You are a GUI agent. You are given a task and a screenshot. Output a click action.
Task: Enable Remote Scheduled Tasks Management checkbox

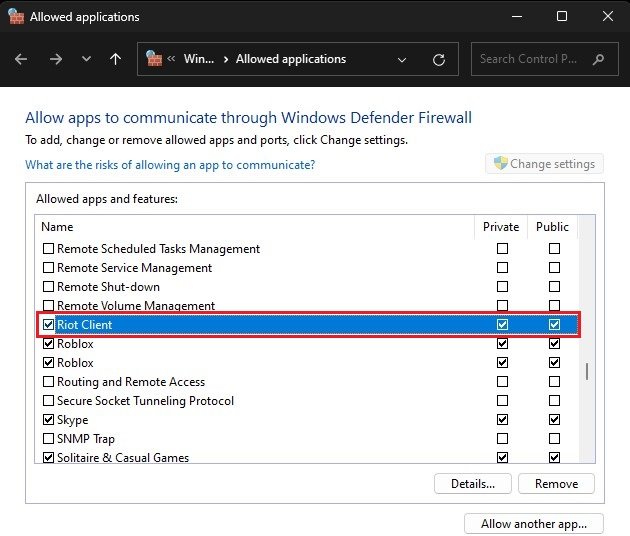pos(49,249)
